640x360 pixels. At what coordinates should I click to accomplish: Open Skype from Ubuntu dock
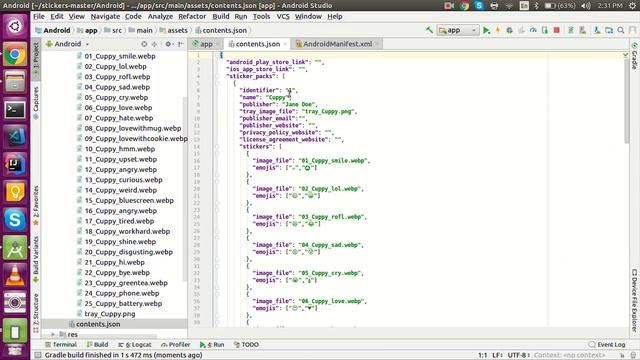[15, 219]
